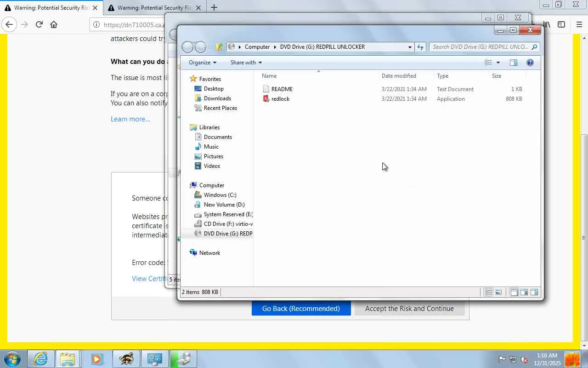Open the redlock application file
Image resolution: width=588 pixels, height=368 pixels.
pos(280,99)
